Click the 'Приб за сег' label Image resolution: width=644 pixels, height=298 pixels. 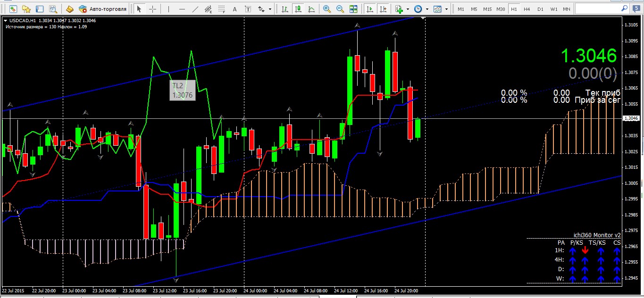pyautogui.click(x=598, y=100)
